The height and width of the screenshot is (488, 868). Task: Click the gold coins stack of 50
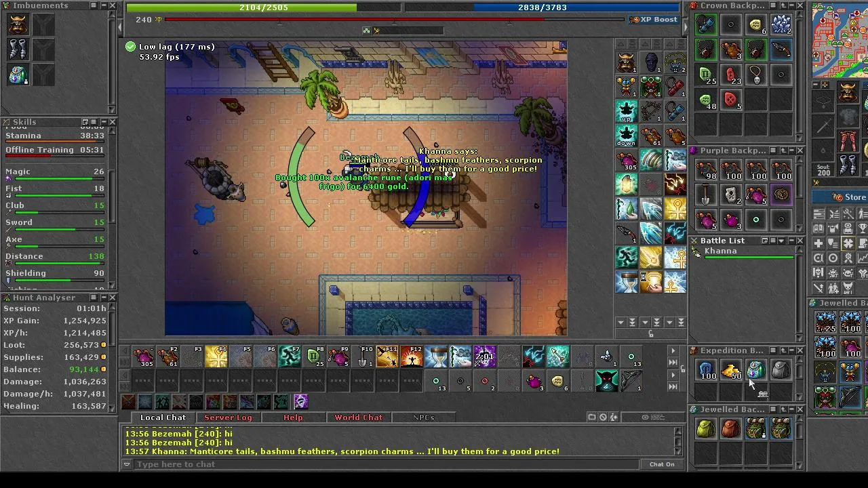(731, 370)
